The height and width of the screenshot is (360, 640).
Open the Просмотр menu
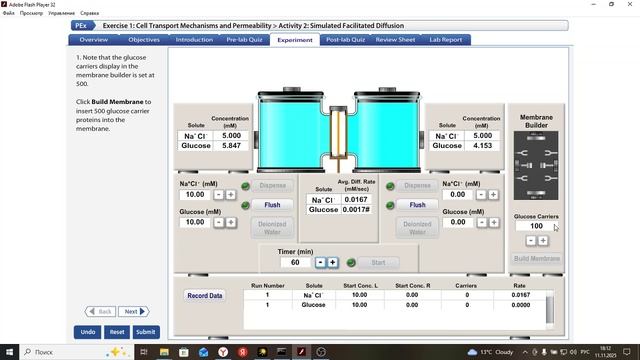31,13
